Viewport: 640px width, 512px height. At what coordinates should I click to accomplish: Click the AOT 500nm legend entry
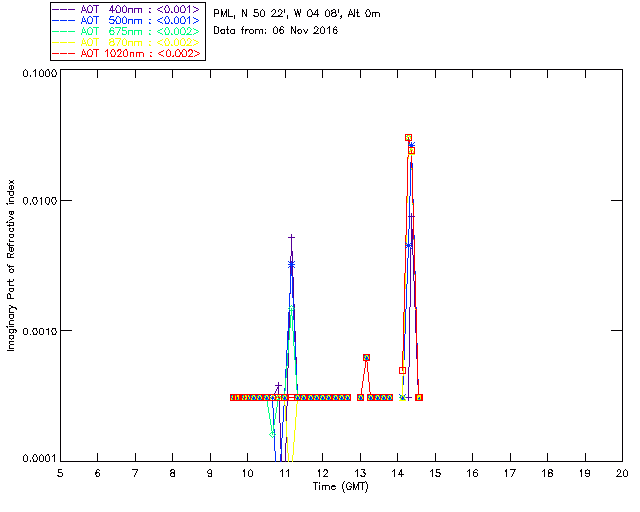(127, 20)
